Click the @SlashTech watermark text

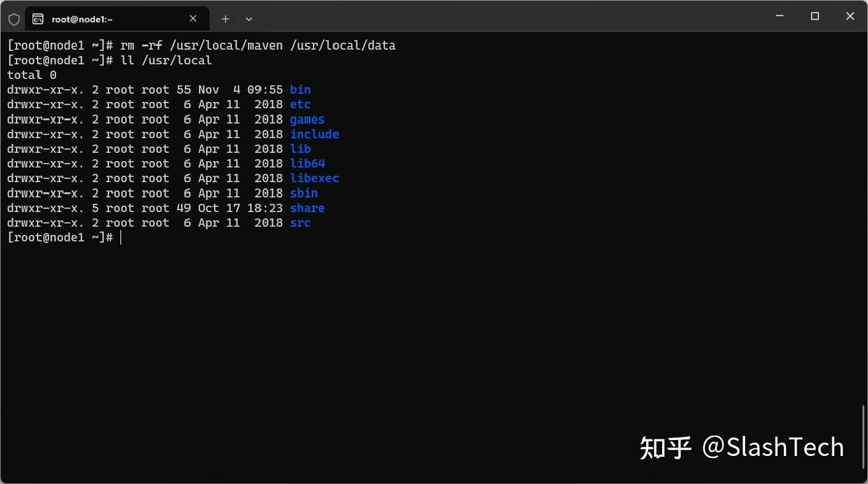point(774,446)
